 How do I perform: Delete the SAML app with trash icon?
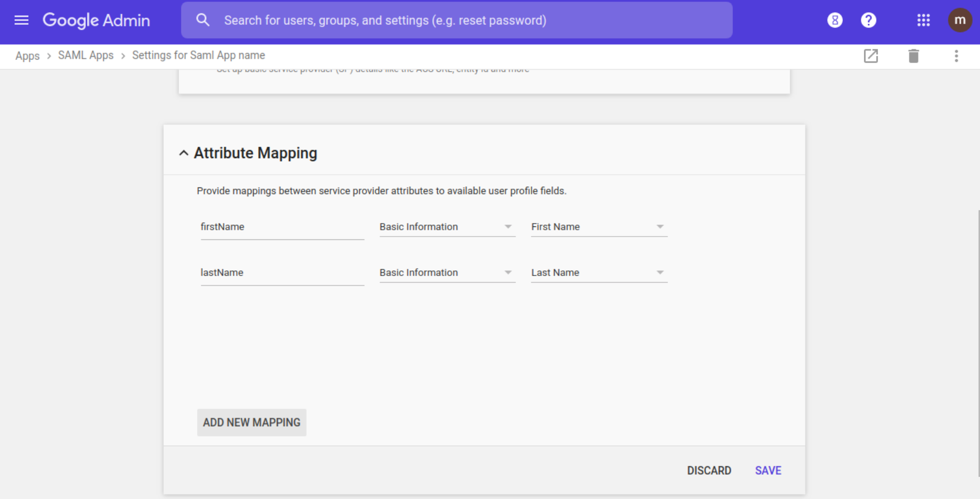click(x=913, y=56)
